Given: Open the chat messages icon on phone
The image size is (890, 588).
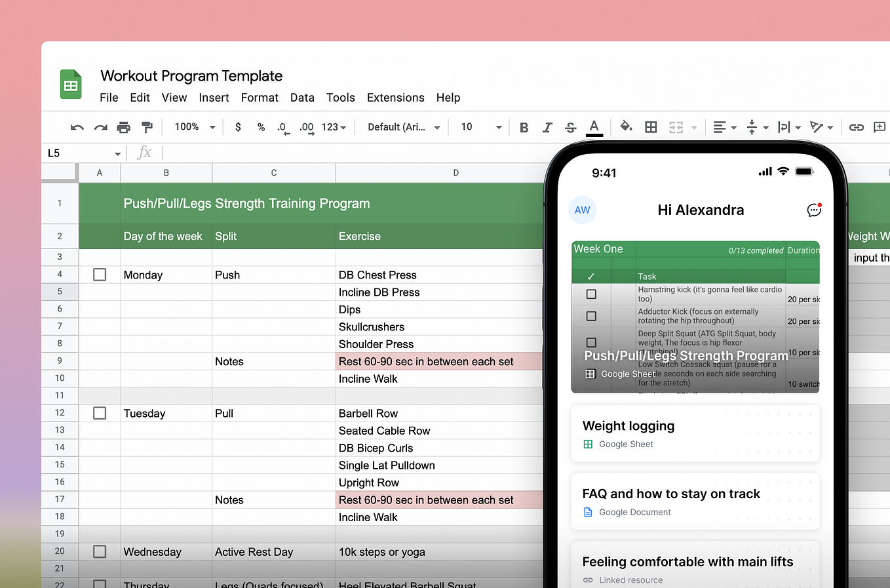Looking at the screenshot, I should 814,210.
